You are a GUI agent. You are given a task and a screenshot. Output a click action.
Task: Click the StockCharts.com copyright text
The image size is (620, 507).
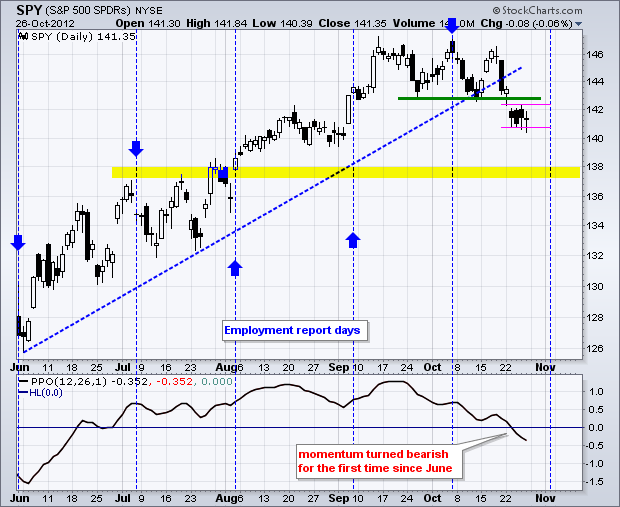[x=537, y=10]
